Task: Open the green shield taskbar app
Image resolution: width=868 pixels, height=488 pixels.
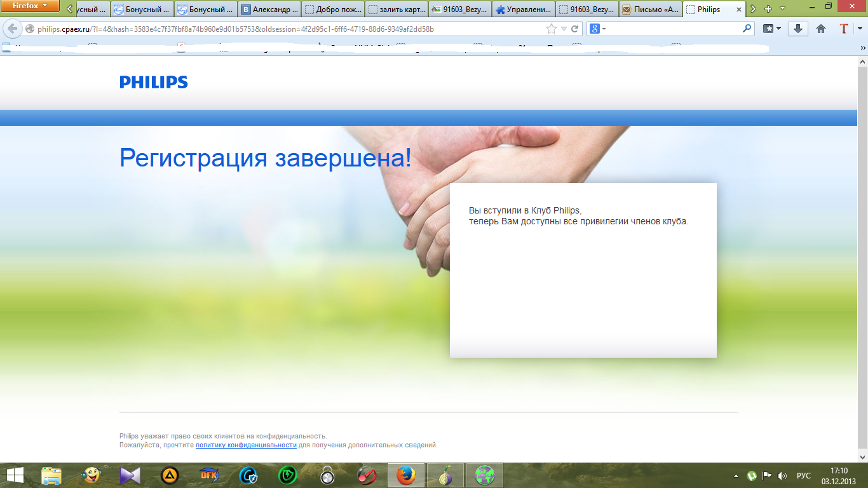Action: 288,475
